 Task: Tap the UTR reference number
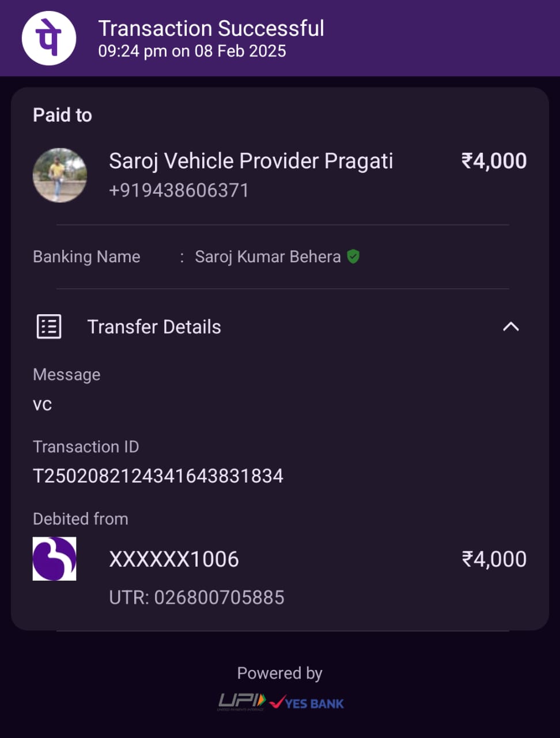196,597
